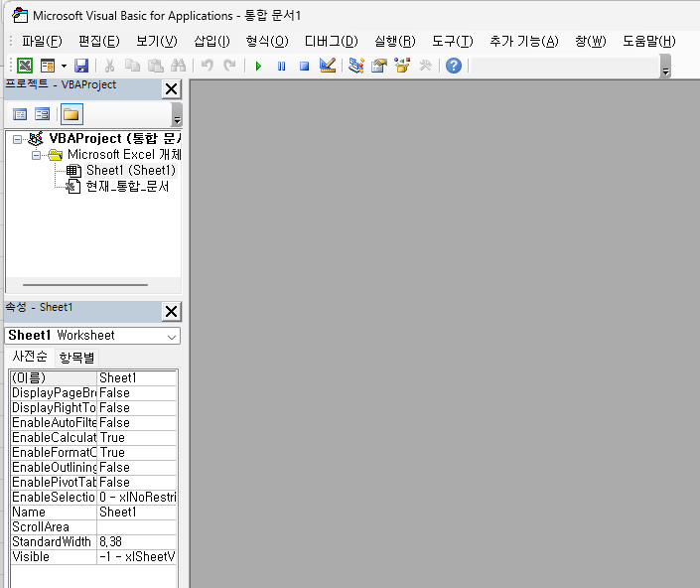Image resolution: width=700 pixels, height=588 pixels.
Task: Click the Undo arrow icon
Action: click(x=207, y=66)
